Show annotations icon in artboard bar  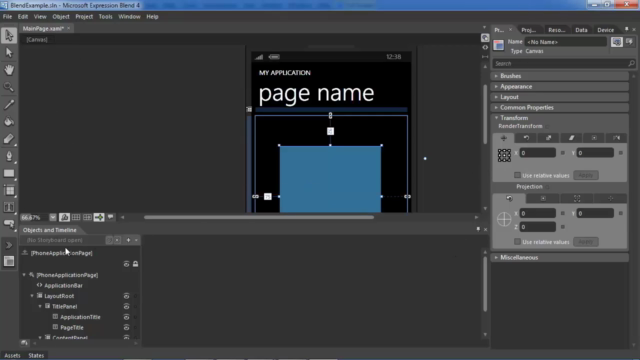click(x=111, y=217)
